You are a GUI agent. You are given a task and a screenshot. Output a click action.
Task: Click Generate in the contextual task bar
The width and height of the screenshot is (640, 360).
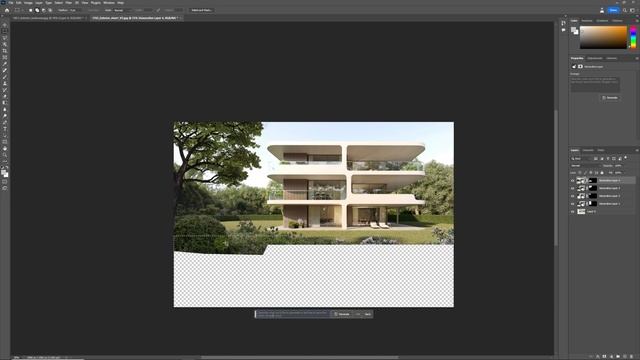click(342, 314)
